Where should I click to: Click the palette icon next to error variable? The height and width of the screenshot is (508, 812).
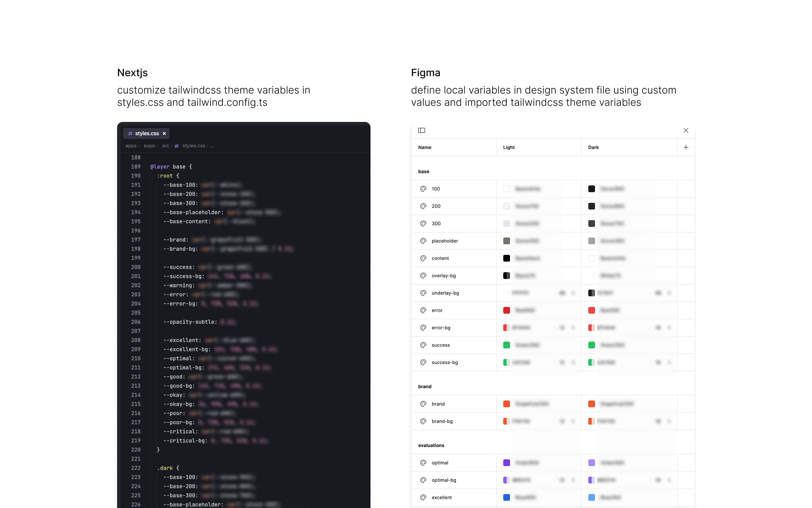pos(423,310)
